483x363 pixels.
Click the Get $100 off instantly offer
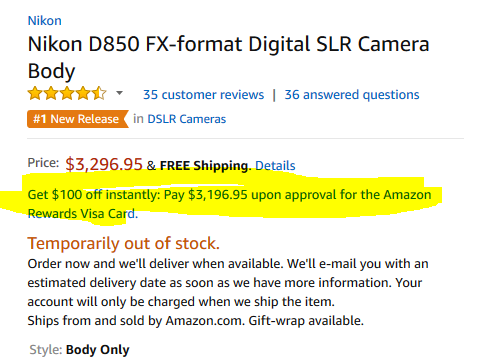[x=94, y=195]
